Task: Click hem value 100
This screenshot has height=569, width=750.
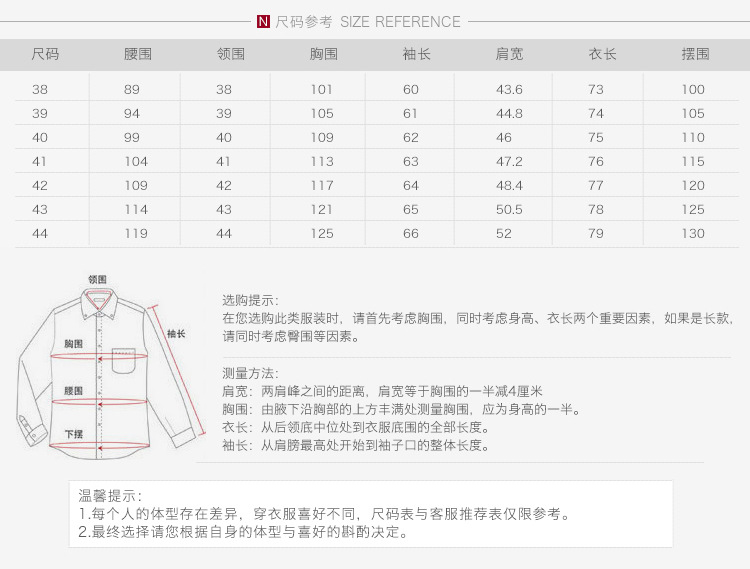Action: (693, 89)
